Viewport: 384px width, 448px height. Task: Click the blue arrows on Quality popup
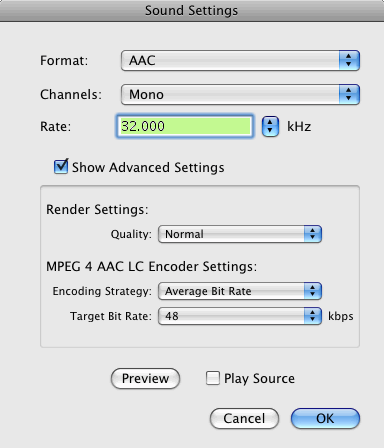coord(313,234)
